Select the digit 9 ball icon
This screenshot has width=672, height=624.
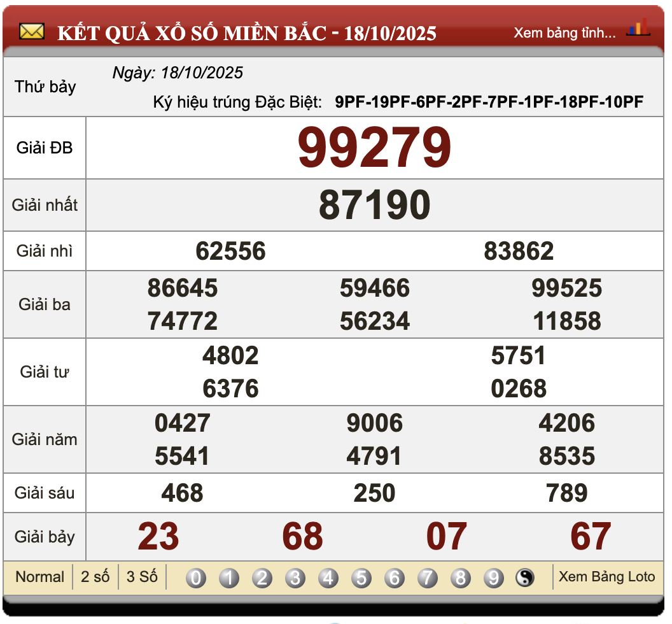click(493, 578)
